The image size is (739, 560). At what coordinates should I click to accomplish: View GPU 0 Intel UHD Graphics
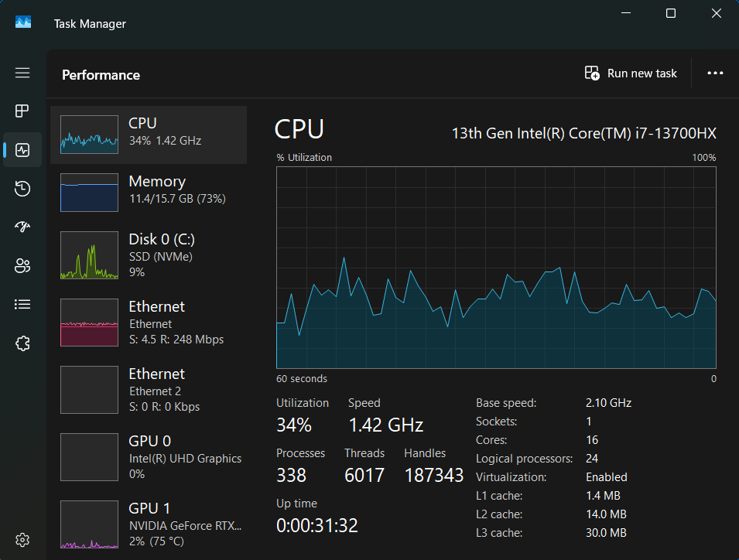click(149, 457)
